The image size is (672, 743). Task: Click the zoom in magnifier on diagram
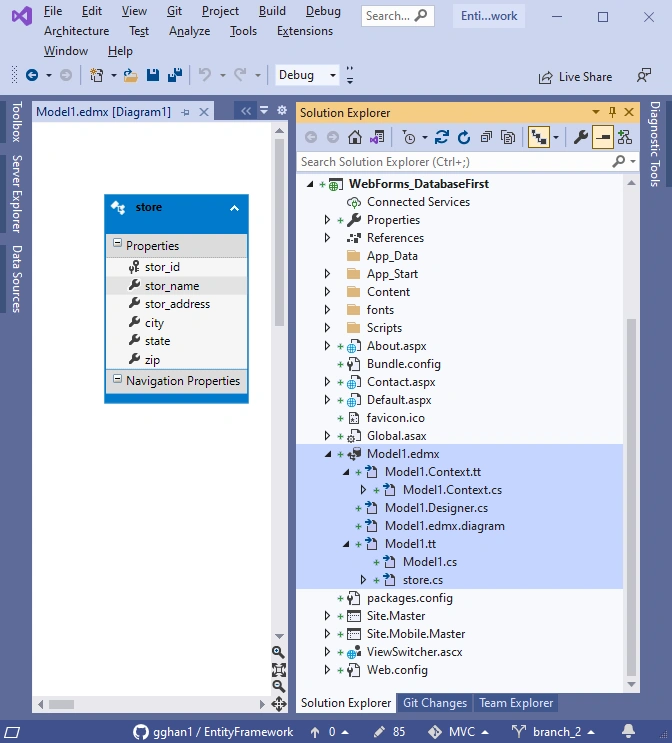point(278,652)
